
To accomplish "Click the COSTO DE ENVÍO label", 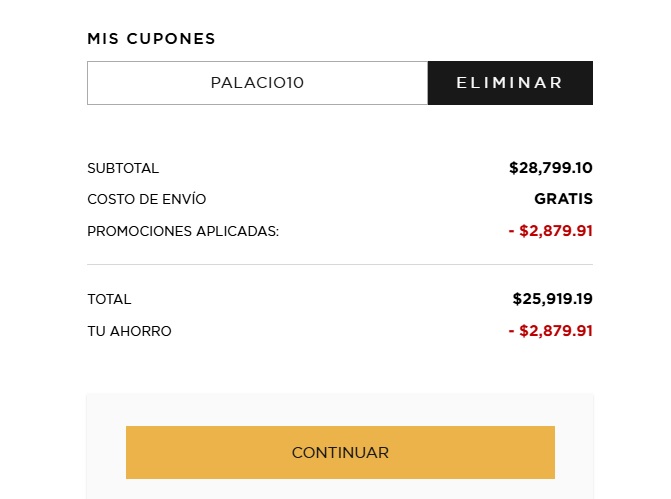I will [x=146, y=199].
